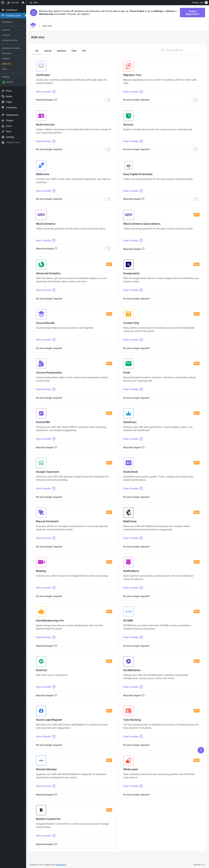Expand the Courses submenu arrow in sidebar
Screen dimensions: 209x868
tap(24, 30)
